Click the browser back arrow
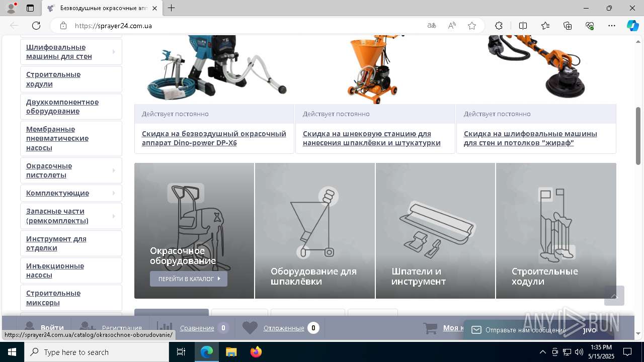This screenshot has height=362, width=644. tap(14, 26)
